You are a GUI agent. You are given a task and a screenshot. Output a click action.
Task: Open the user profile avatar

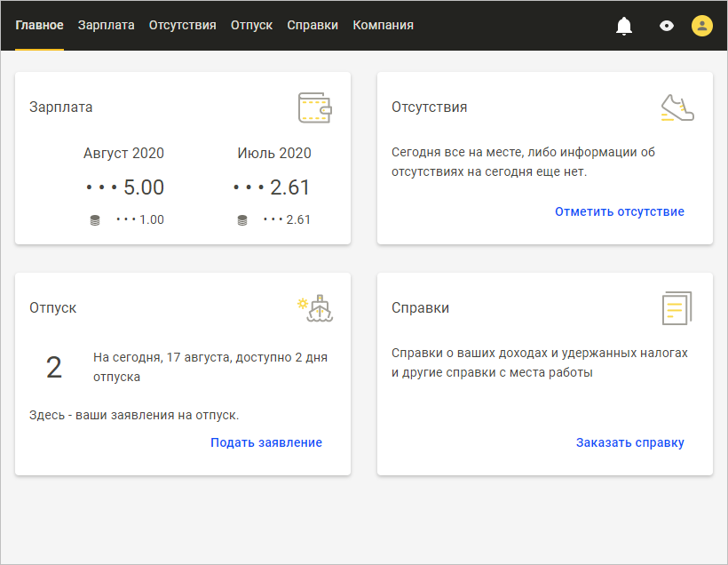(x=702, y=26)
